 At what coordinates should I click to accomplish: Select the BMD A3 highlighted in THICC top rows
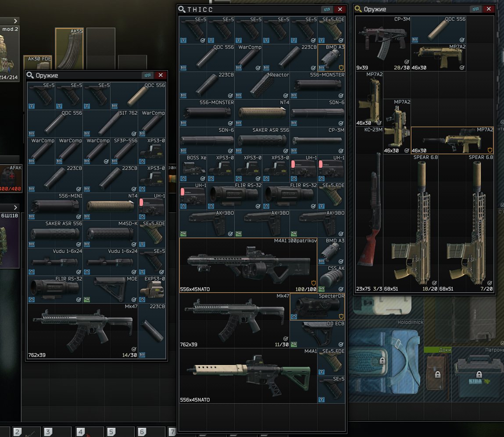click(x=331, y=58)
